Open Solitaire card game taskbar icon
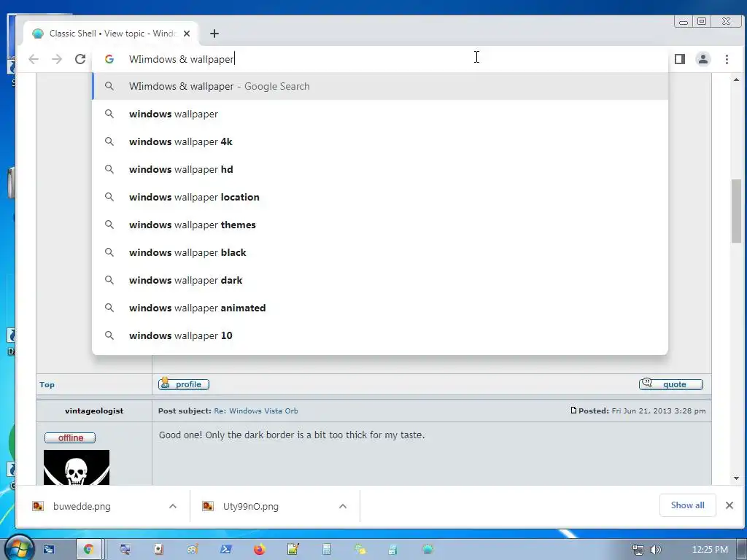 tap(158, 550)
